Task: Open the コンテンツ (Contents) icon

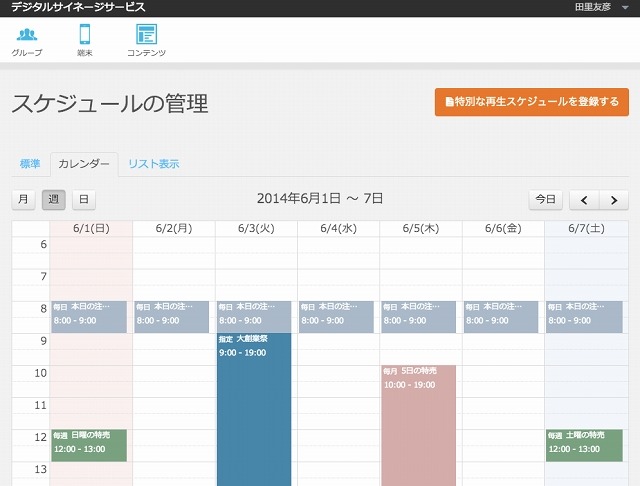Action: tap(146, 39)
